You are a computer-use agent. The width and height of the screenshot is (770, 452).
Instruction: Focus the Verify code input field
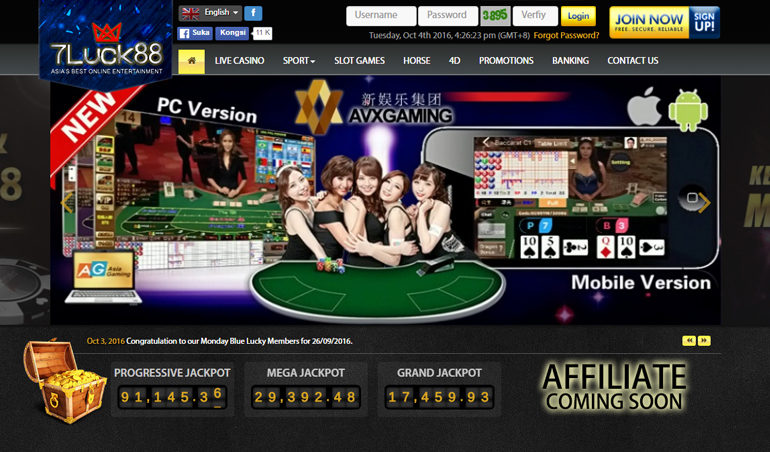tap(535, 16)
